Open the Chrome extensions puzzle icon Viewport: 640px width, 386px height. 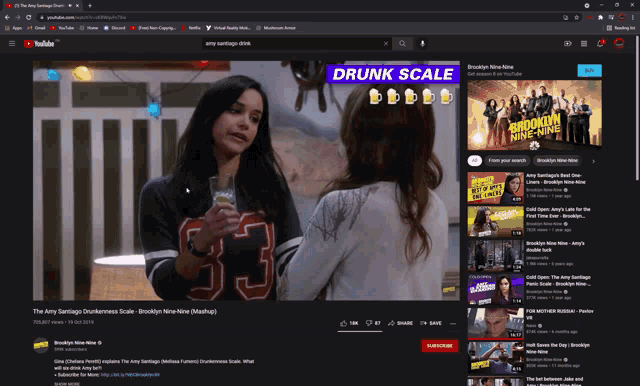pyautogui.click(x=600, y=17)
